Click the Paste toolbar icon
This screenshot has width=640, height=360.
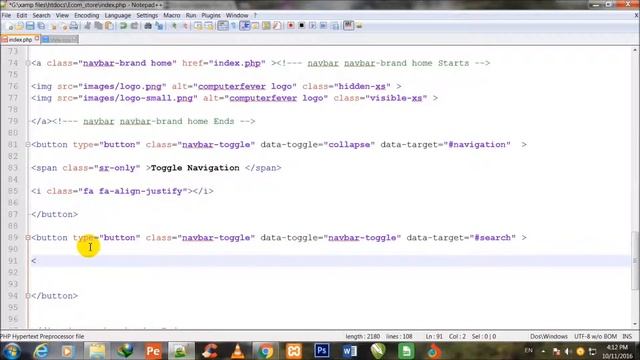pos(109,26)
